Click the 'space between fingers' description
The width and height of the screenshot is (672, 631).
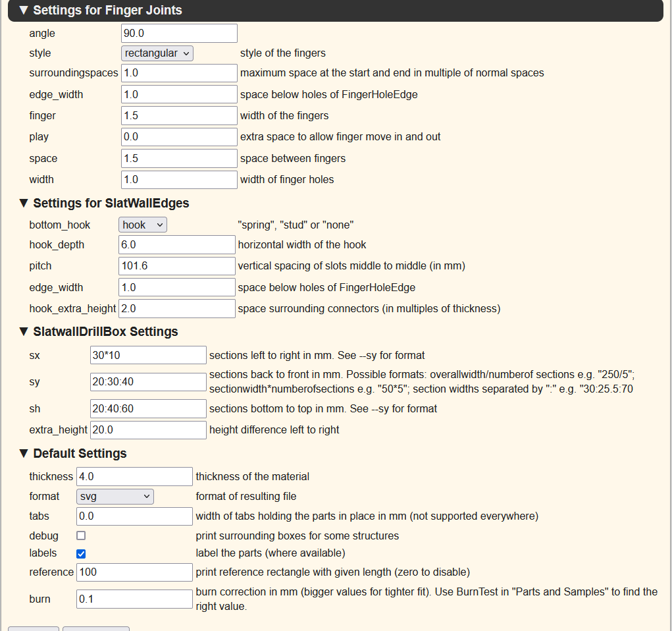(293, 158)
